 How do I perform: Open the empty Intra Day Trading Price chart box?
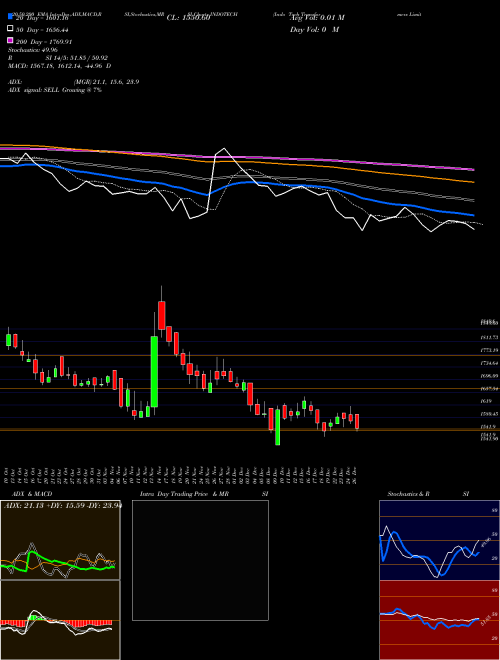tap(200, 560)
